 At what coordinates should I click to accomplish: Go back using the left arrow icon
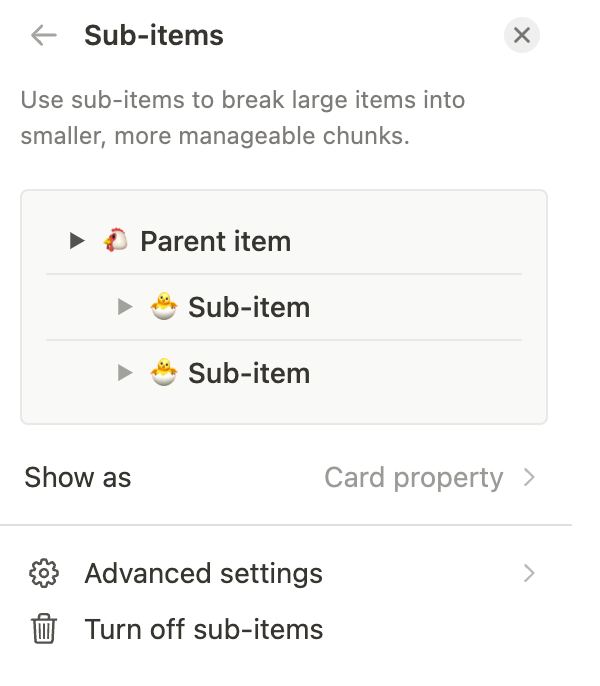click(44, 35)
